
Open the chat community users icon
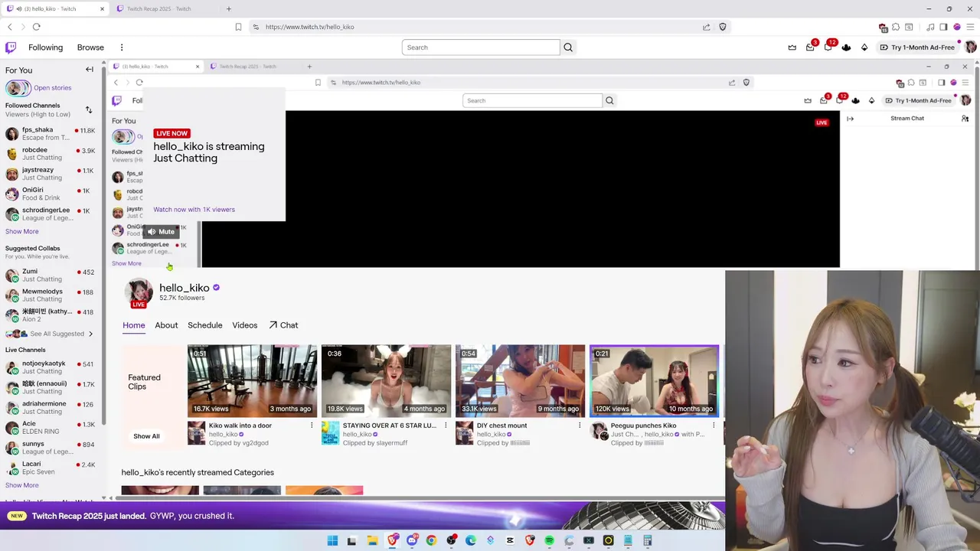(x=965, y=119)
